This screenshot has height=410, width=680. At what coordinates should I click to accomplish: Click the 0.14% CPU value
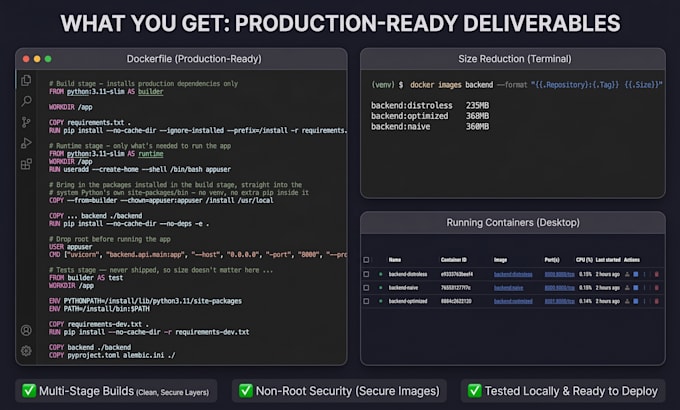click(x=585, y=301)
